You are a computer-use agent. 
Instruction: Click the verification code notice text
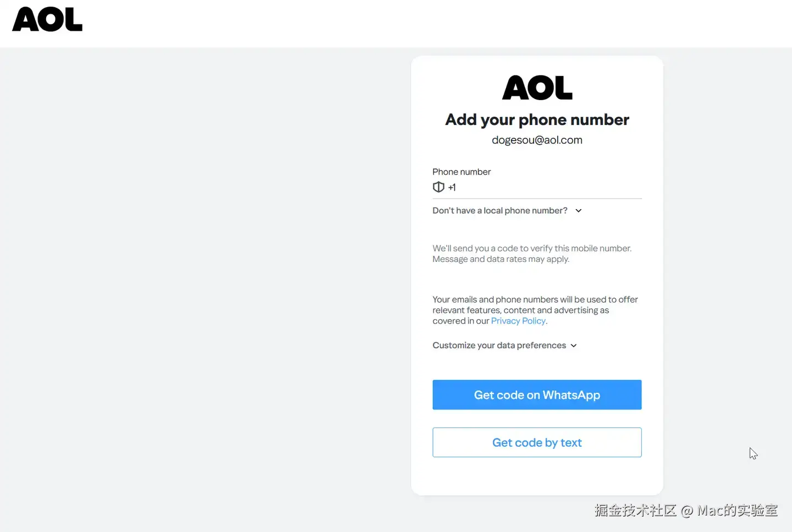tap(531, 249)
